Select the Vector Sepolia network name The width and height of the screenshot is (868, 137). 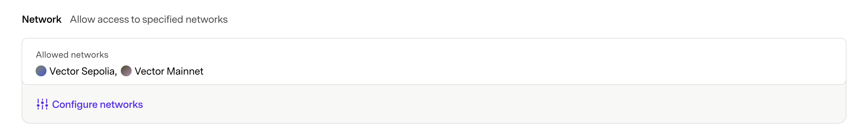pyautogui.click(x=82, y=71)
